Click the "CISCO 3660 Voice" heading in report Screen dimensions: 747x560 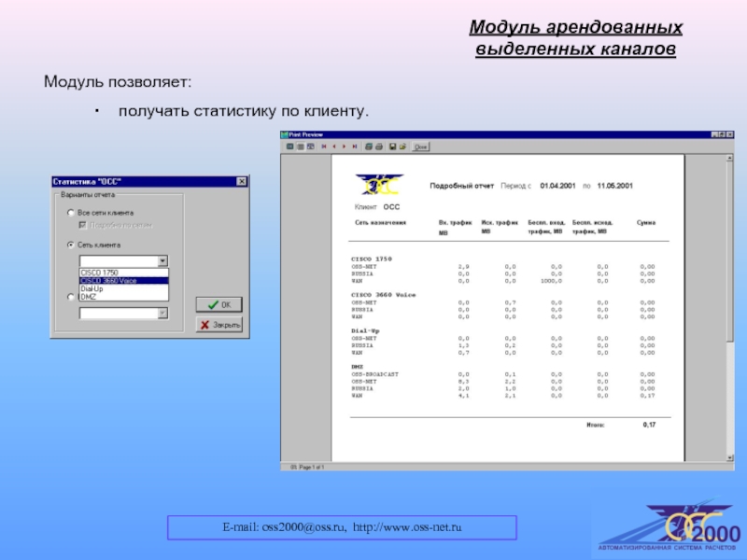pos(384,295)
